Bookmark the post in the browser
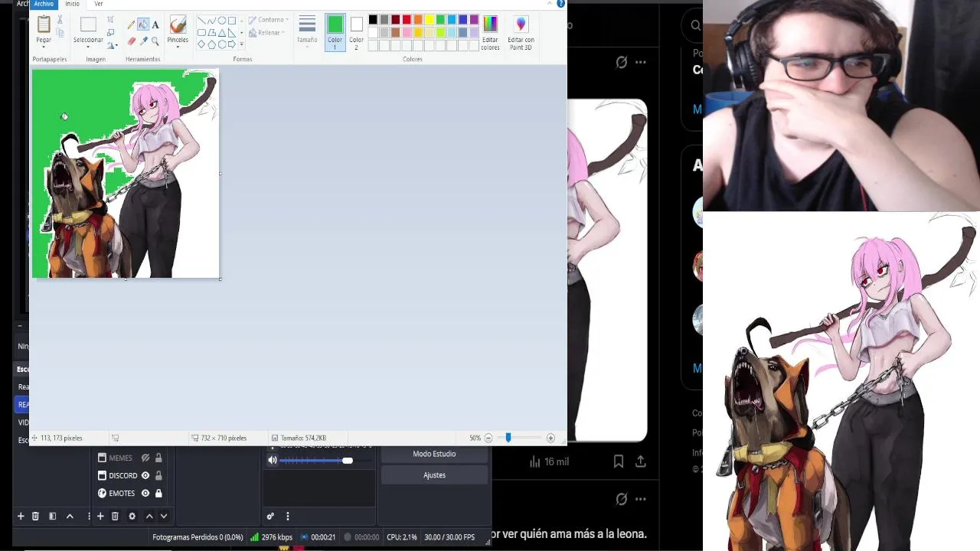The height and width of the screenshot is (551, 980). pyautogui.click(x=619, y=461)
